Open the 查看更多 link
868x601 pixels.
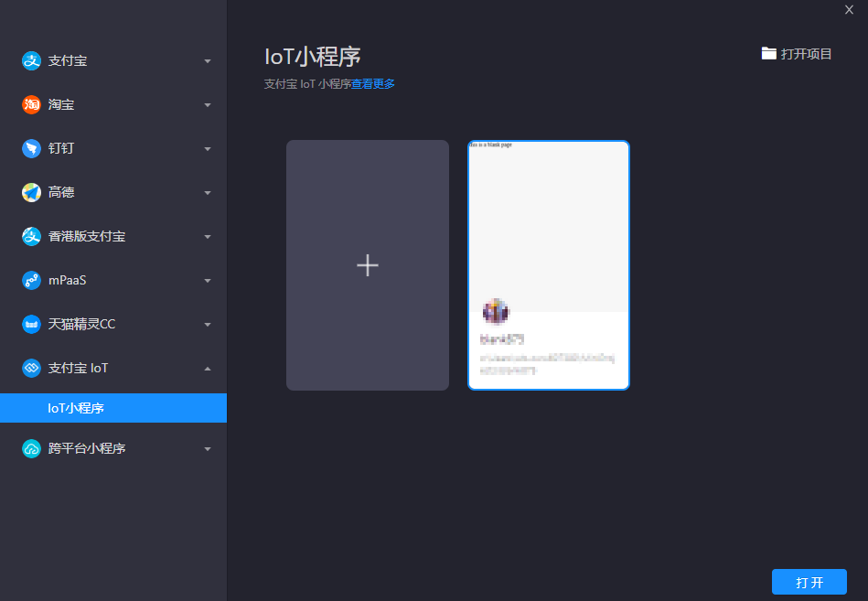[373, 83]
